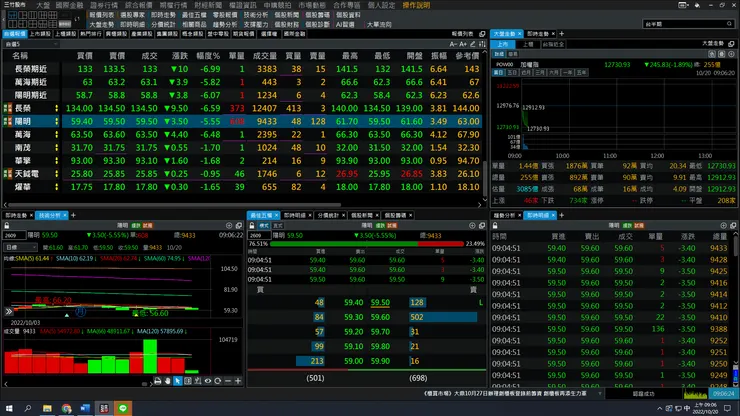Open the options dots for 長榮 row
This screenshot has width=740, height=416.
click(x=57, y=108)
